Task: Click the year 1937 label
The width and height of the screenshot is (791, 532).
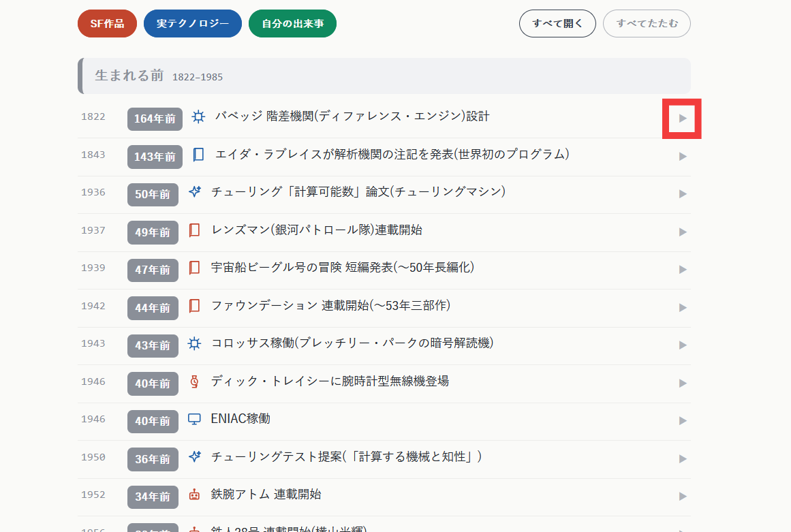Action: coord(93,230)
